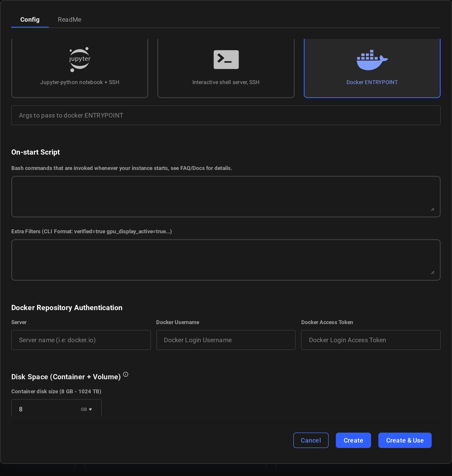452x476 pixels.
Task: Click the 'Docker Username' label
Action: [x=178, y=322]
